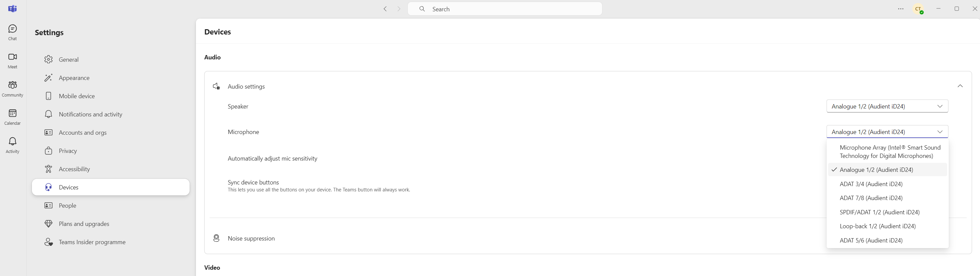The image size is (980, 276).
Task: Click the People contact card icon
Action: tap(48, 205)
